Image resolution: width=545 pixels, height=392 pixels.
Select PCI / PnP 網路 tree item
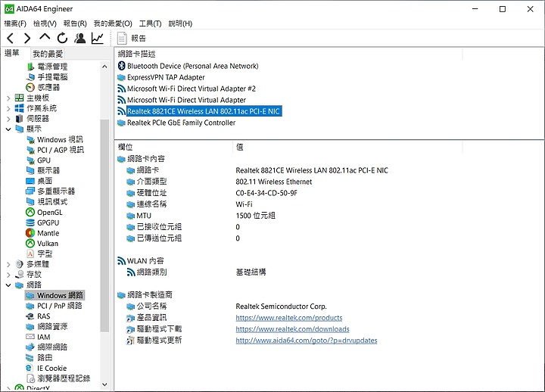(x=54, y=306)
